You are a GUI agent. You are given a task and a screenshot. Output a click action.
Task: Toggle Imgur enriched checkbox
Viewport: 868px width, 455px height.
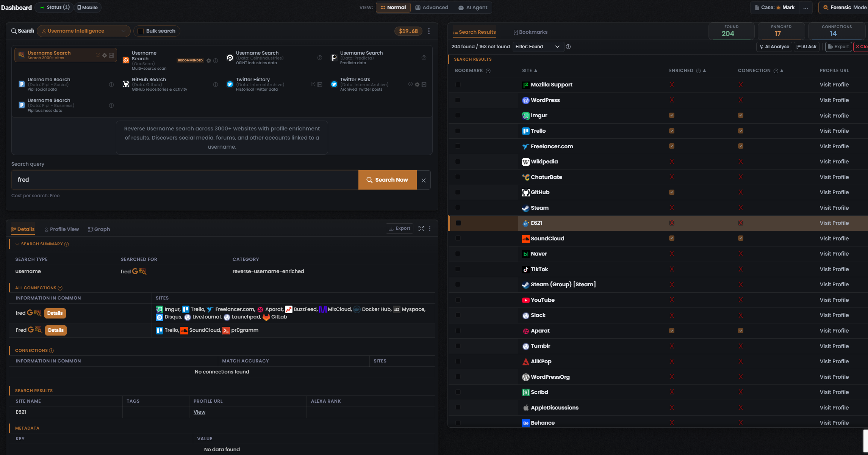coord(672,115)
